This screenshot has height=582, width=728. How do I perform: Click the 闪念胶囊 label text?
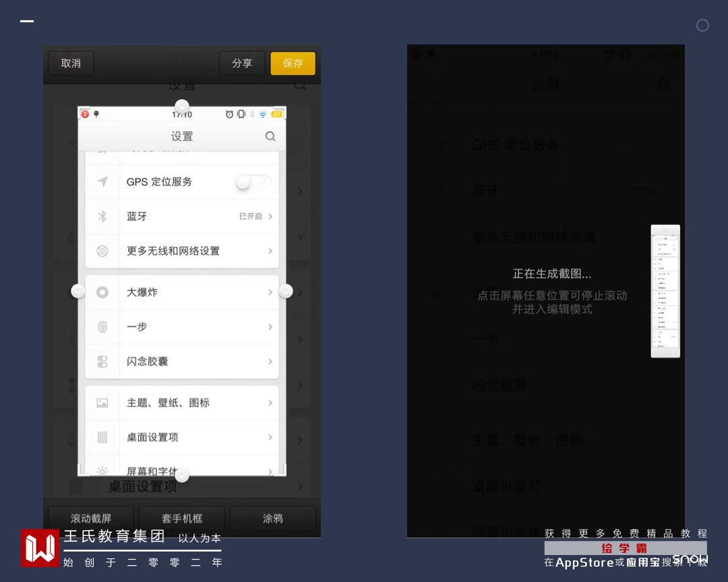coord(147,362)
